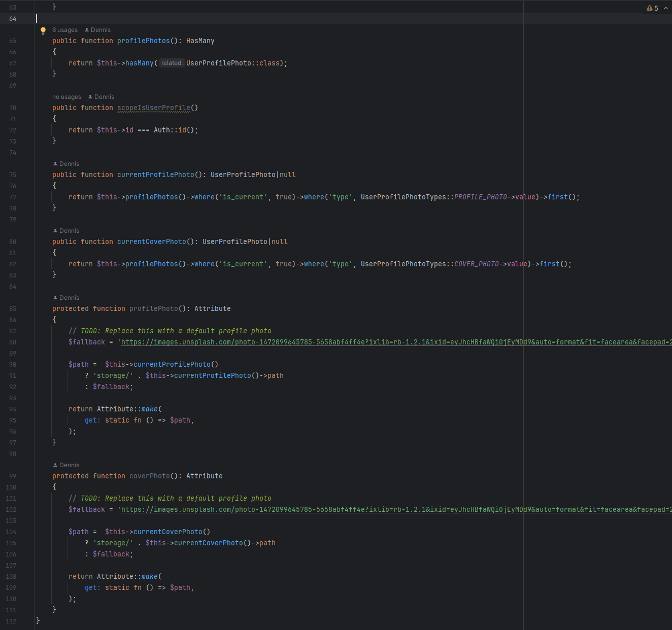This screenshot has width=672, height=630.
Task: Click author icon above currentProfilePhoto function
Action: (55, 164)
